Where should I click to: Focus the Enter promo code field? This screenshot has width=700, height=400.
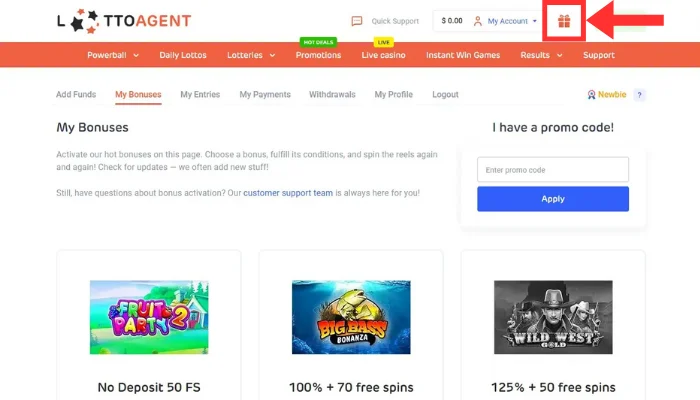pos(553,170)
